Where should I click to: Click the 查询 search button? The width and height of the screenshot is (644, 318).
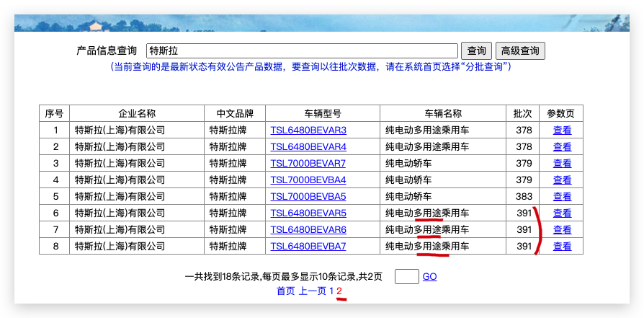click(476, 51)
